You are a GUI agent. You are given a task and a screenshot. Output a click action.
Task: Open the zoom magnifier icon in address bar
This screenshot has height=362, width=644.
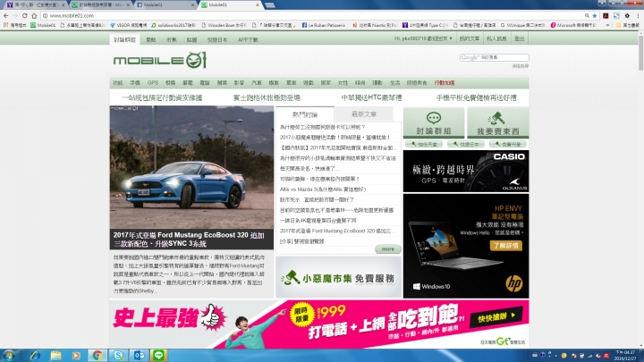tap(587, 15)
